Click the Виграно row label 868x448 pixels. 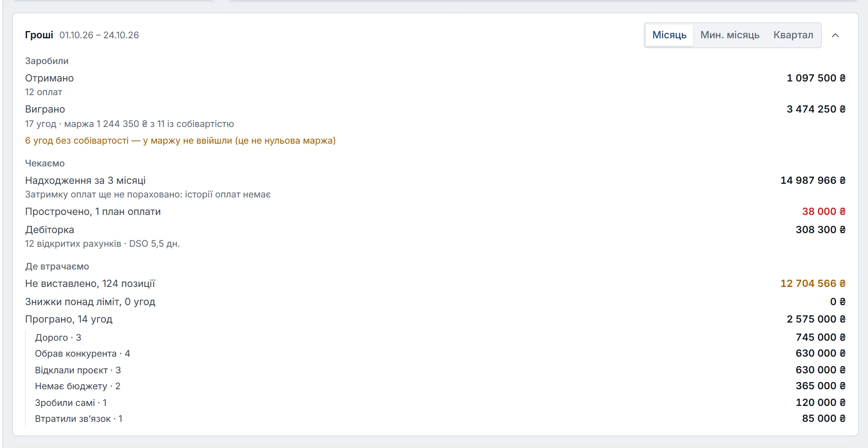pos(45,109)
